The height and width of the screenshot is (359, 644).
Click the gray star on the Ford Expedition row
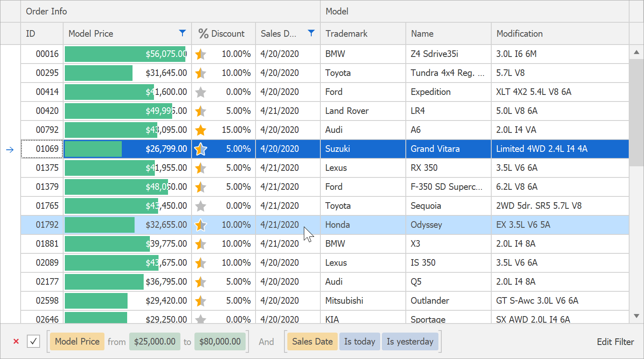click(201, 92)
